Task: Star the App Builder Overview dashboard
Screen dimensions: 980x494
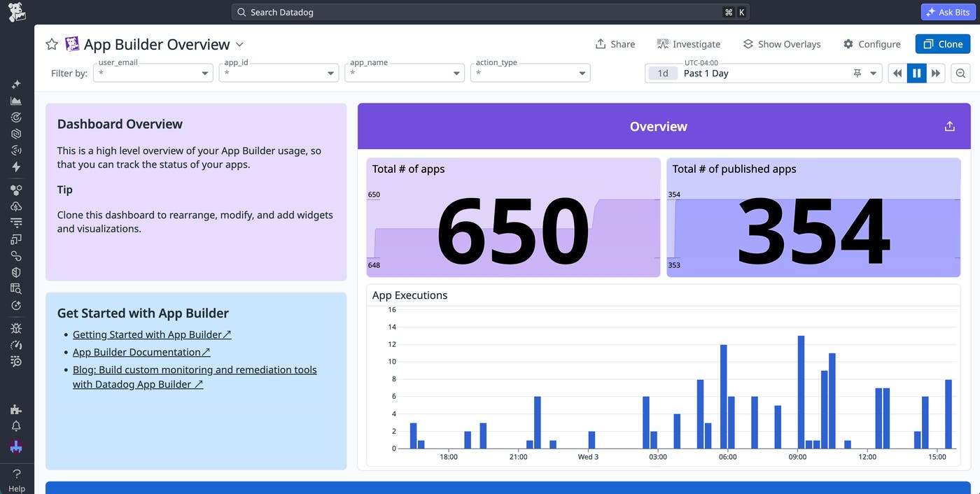Action: (x=52, y=44)
